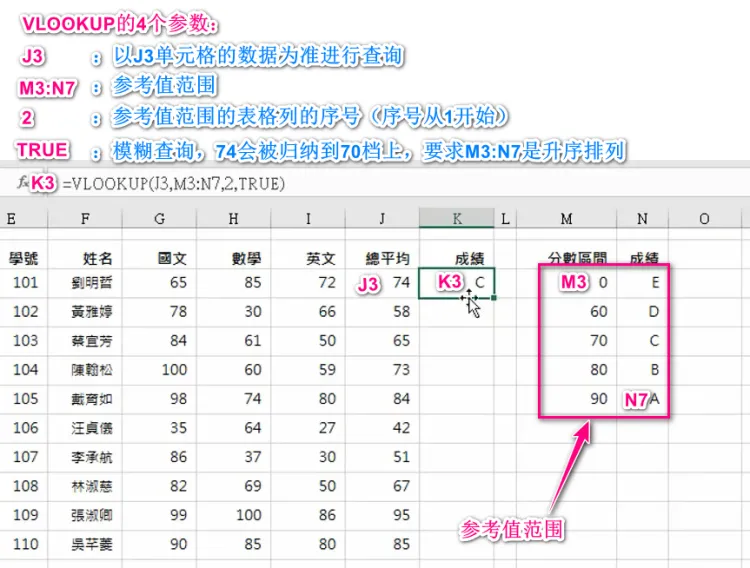
Task: Select column J header
Action: [382, 219]
